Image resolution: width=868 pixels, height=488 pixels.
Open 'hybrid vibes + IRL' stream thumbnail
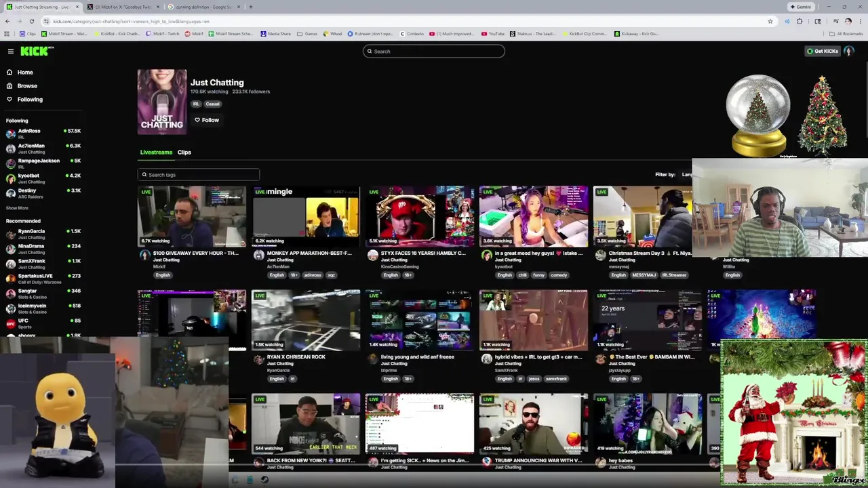click(x=534, y=320)
